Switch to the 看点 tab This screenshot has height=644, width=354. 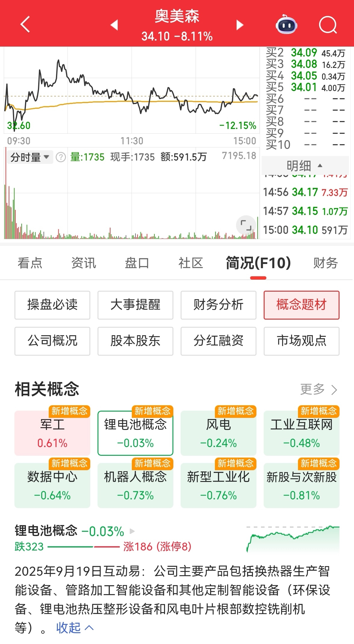tap(30, 263)
